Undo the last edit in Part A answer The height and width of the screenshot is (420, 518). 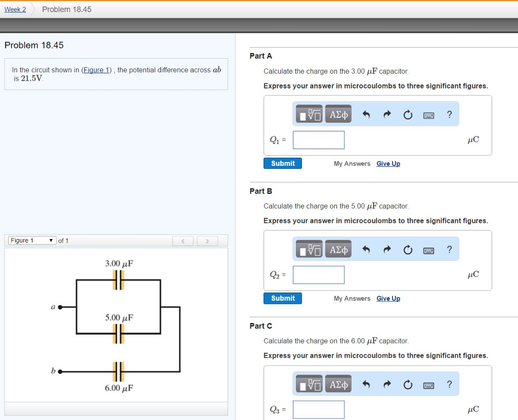point(366,114)
